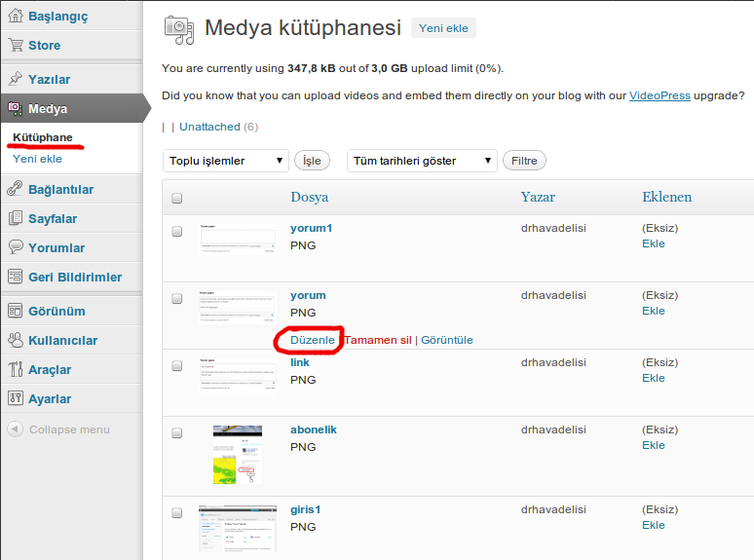
Task: Click the Başlangıç home icon in sidebar
Action: click(x=15, y=17)
